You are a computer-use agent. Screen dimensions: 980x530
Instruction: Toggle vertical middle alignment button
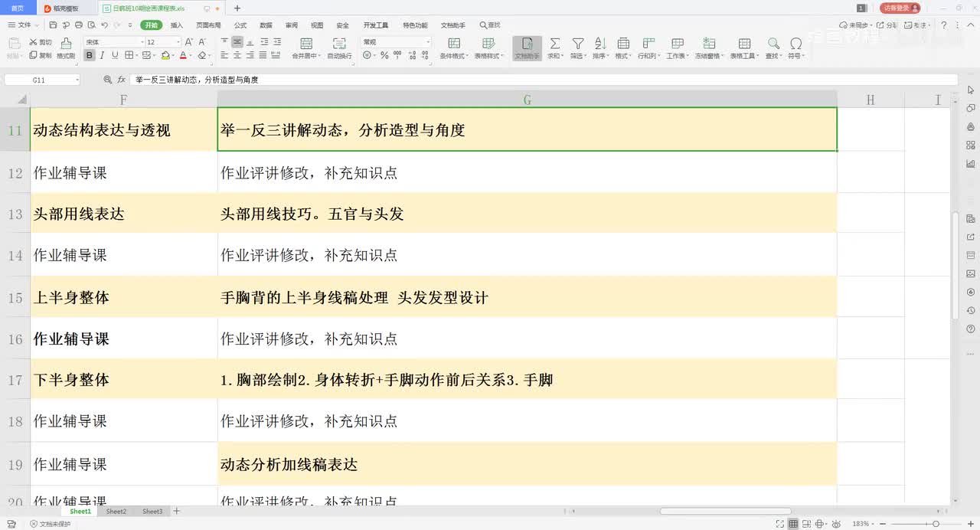tap(238, 42)
